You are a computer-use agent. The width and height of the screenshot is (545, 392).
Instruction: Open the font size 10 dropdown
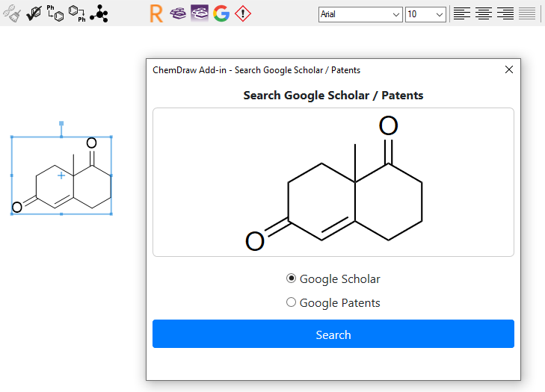425,14
